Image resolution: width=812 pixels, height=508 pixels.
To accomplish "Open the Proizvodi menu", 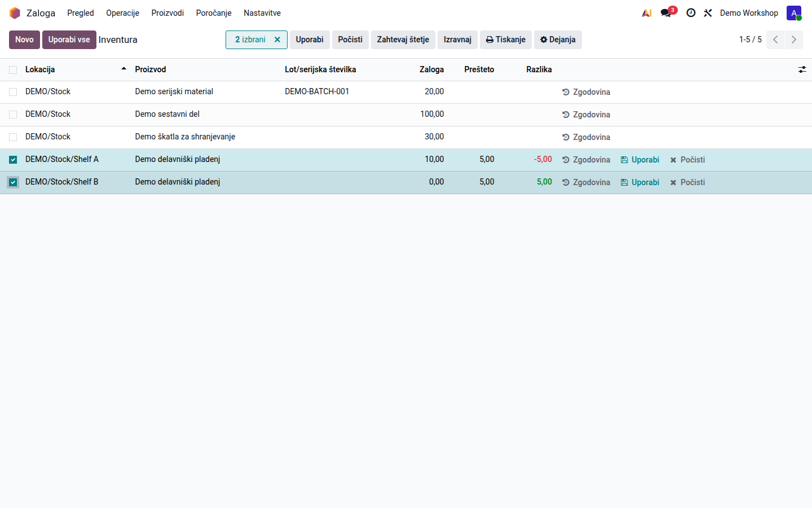I will click(x=167, y=13).
